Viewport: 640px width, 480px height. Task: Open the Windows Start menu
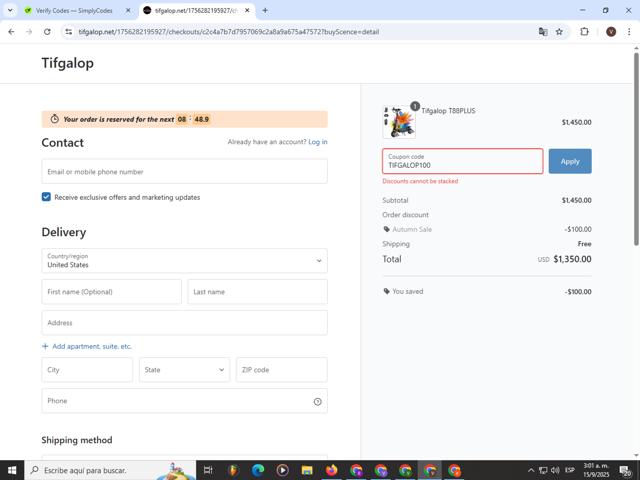click(12, 470)
